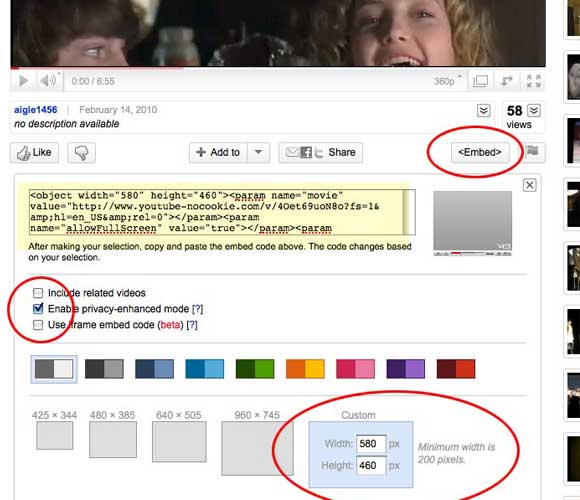Open the Add to dropdown arrow
This screenshot has height=500, width=580.
click(x=259, y=152)
